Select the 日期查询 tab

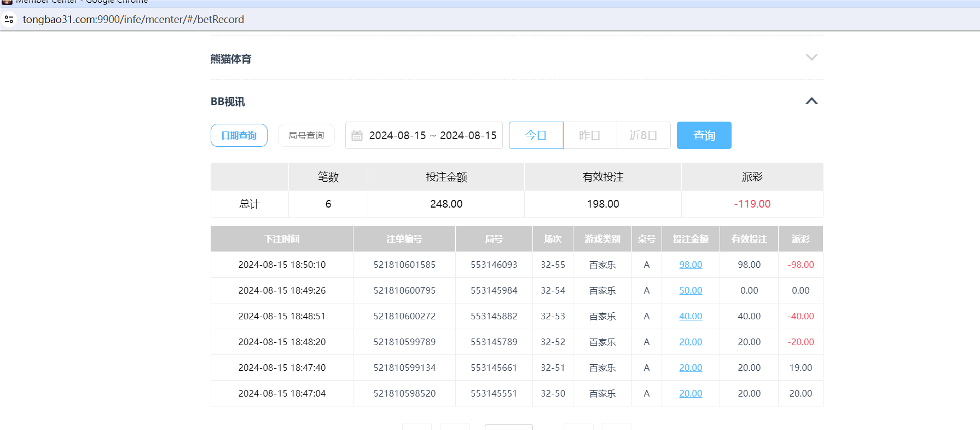(x=239, y=135)
